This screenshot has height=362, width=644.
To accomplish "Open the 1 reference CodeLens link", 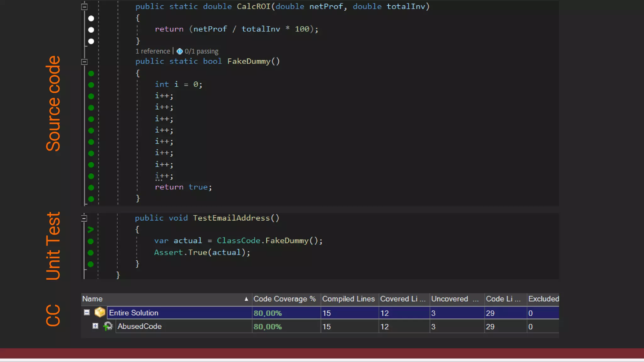I will [153, 51].
